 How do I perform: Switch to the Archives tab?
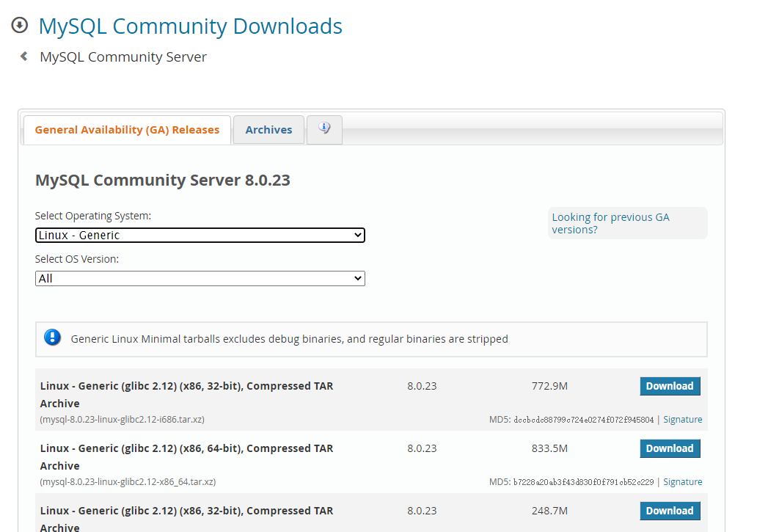pos(269,130)
